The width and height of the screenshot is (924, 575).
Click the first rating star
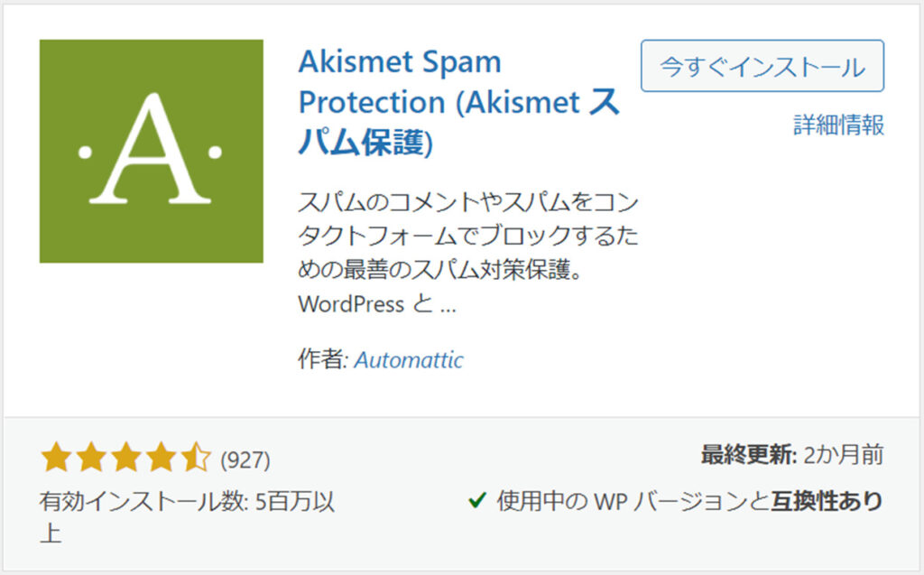57,459
